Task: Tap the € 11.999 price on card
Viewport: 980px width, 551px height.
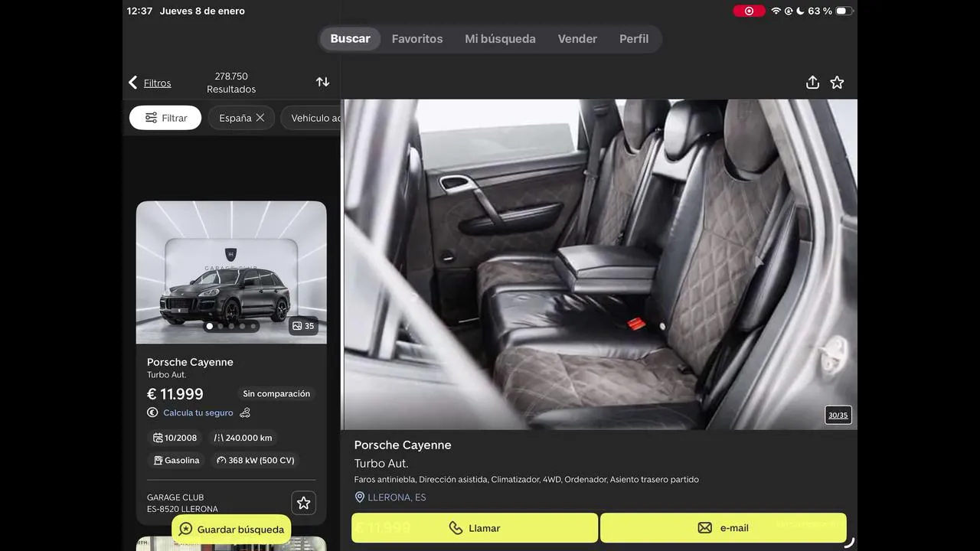Action: (x=175, y=394)
